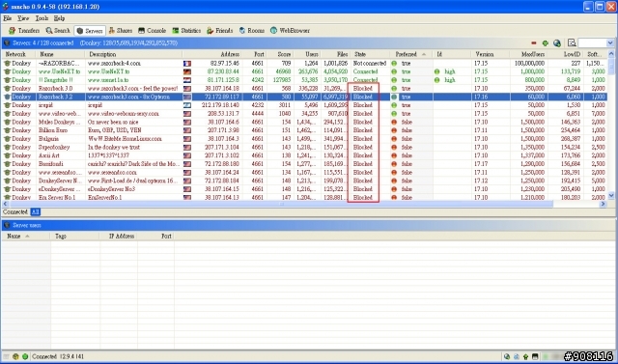Sort servers by Network column
This screenshot has height=364, width=618.
(x=18, y=54)
